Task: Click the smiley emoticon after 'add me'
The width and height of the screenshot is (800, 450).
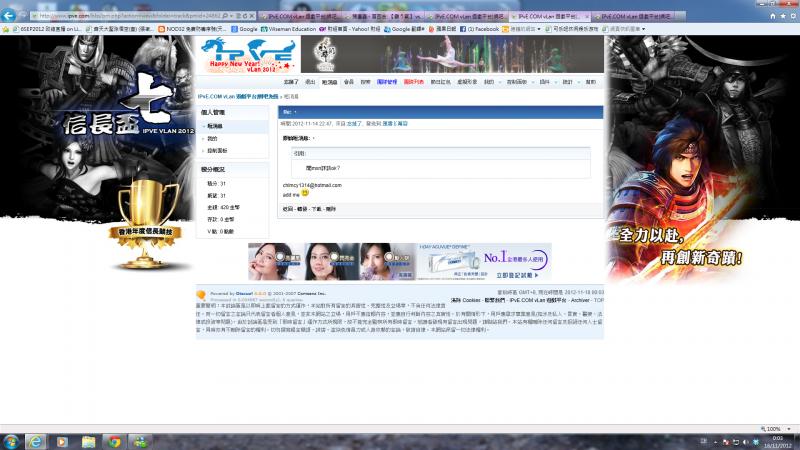Action: pos(305,193)
